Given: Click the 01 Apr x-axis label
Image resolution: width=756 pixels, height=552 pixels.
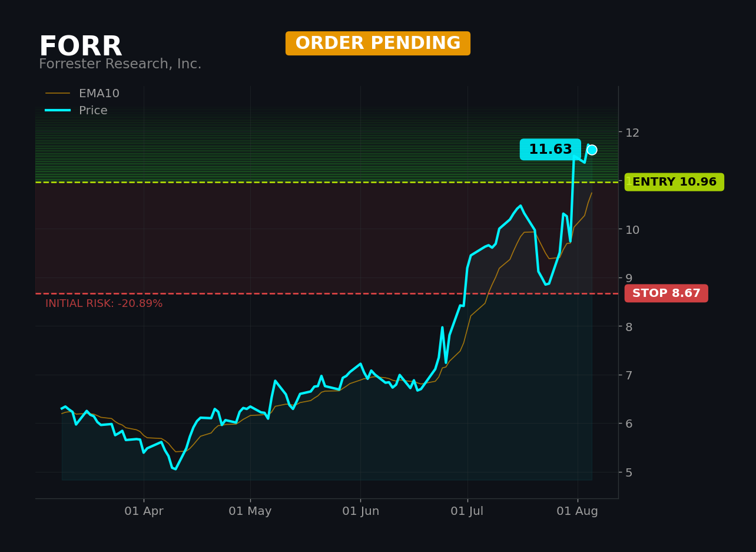Looking at the screenshot, I should tap(144, 511).
